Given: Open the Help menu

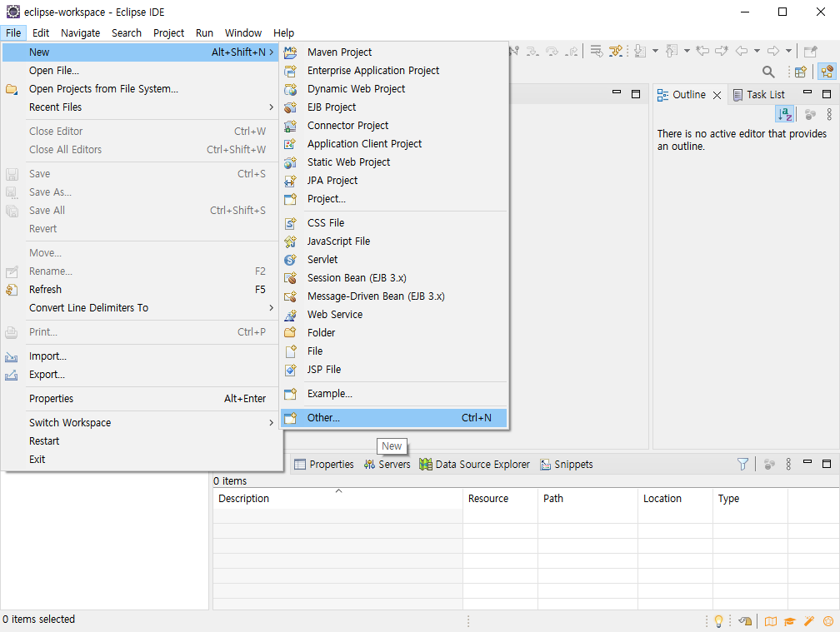Looking at the screenshot, I should pyautogui.click(x=283, y=32).
